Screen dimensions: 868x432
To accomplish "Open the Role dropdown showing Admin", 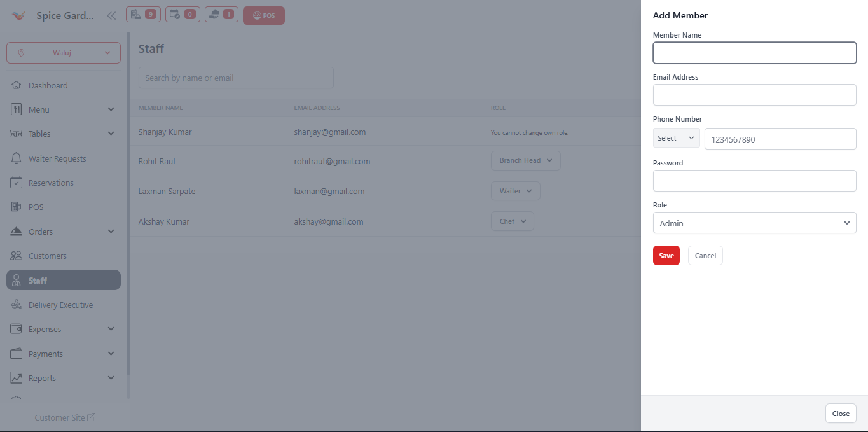I will click(x=754, y=223).
